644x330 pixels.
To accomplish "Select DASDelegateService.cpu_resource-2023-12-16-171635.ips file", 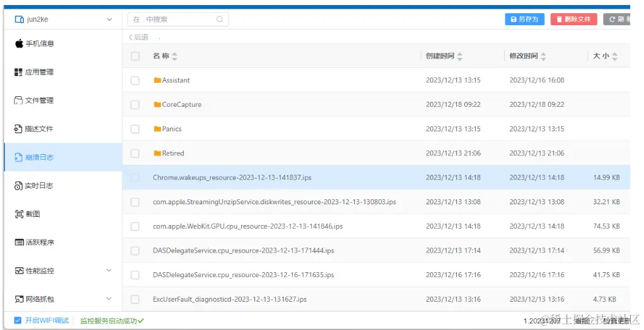I will 243,275.
